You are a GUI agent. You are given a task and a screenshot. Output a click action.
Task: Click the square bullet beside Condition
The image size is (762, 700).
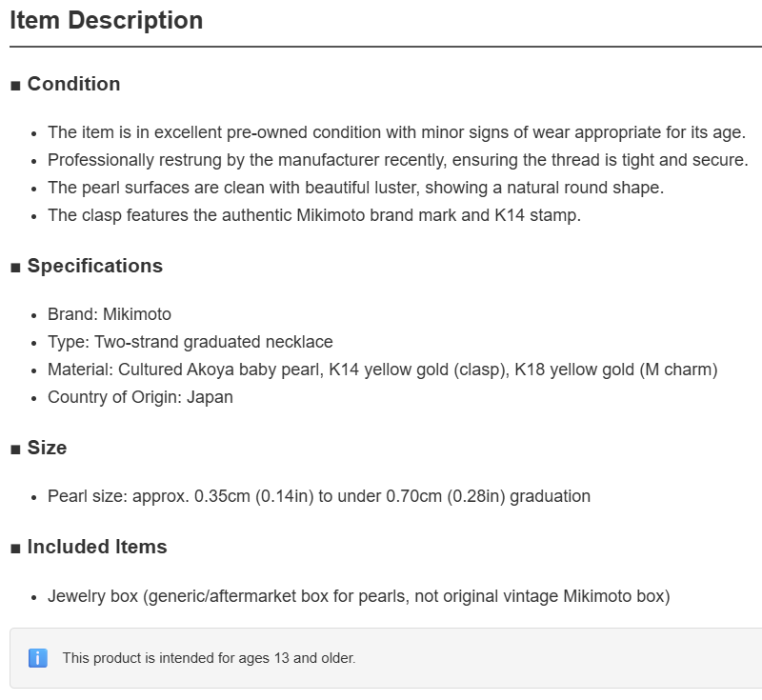[15, 86]
